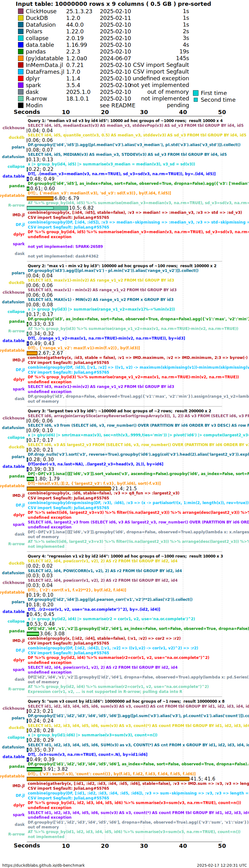Select the dplyr red legend swatch

pyautogui.click(x=21, y=78)
